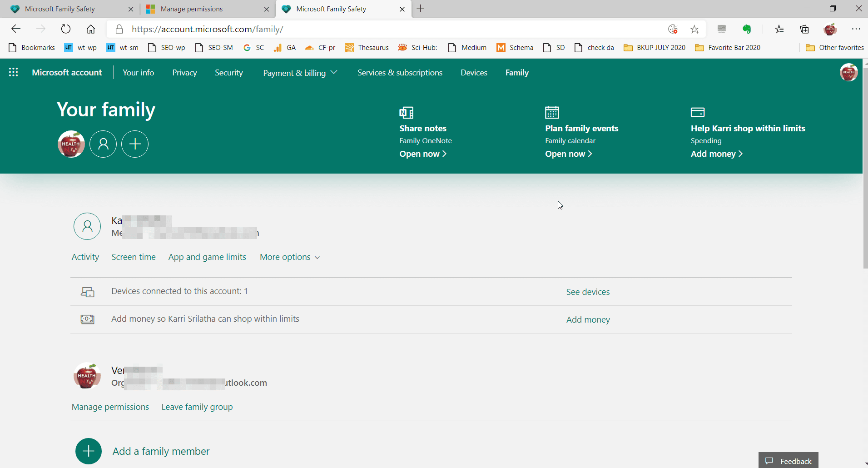Image resolution: width=868 pixels, height=468 pixels.
Task: Click the green Add a family member plus
Action: [x=89, y=451]
